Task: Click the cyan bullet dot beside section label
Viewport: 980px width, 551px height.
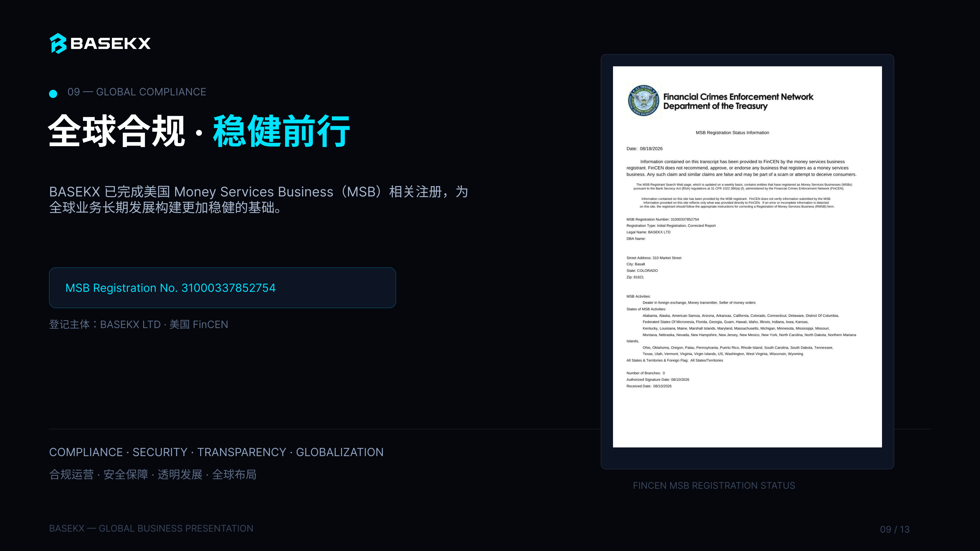Action: click(x=53, y=94)
